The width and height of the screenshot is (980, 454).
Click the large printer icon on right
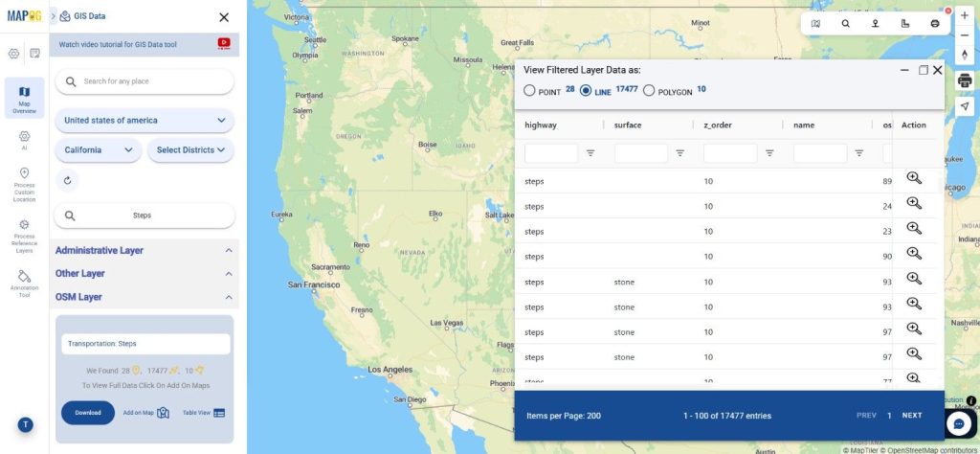(x=965, y=80)
